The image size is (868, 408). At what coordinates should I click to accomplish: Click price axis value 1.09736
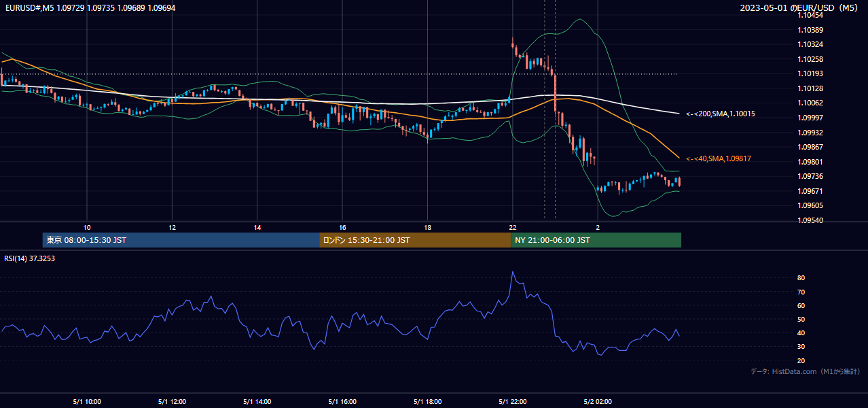tap(810, 176)
